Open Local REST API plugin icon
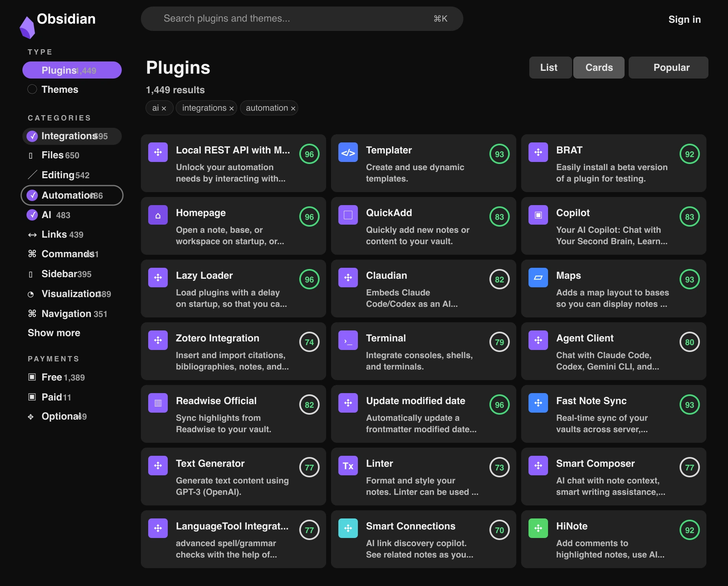 (158, 152)
